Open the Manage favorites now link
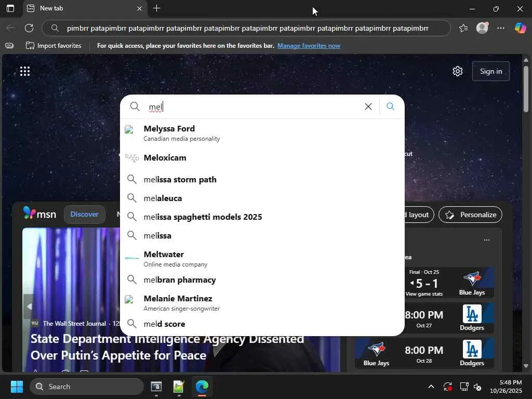Screen dimensions: 532x399 [309, 46]
